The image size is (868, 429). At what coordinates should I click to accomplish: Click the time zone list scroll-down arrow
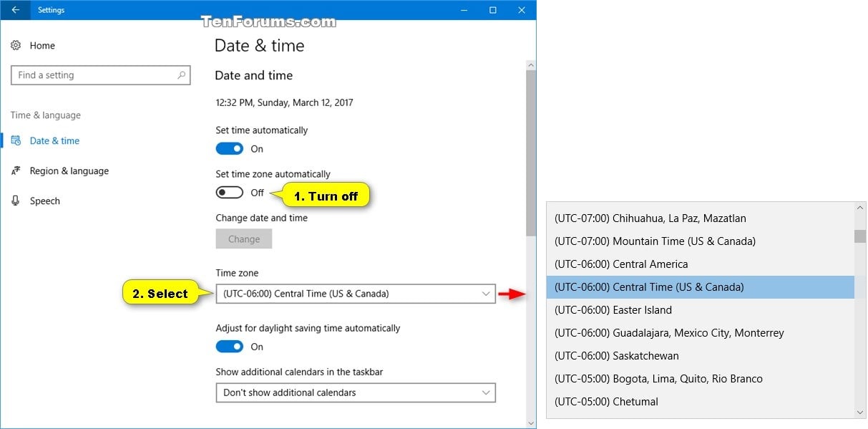coord(860,412)
